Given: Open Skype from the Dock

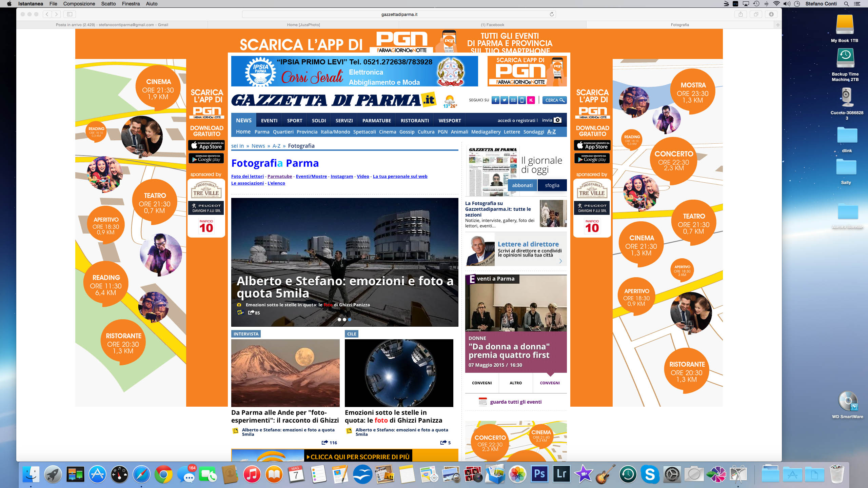Looking at the screenshot, I should (x=650, y=474).
